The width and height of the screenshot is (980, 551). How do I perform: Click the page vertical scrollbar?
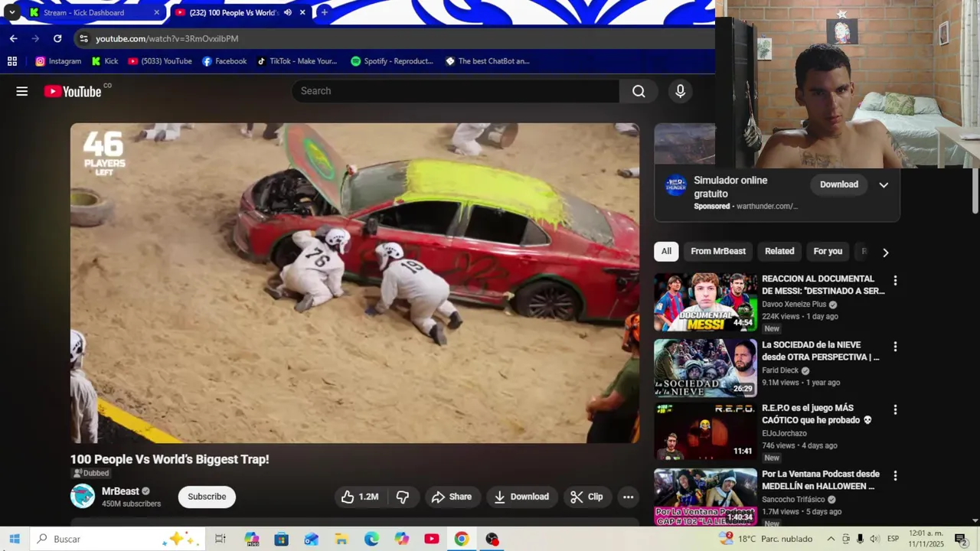[x=975, y=191]
